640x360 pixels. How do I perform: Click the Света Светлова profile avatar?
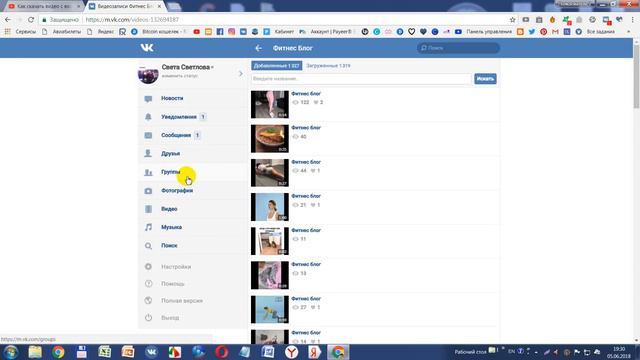[148, 74]
